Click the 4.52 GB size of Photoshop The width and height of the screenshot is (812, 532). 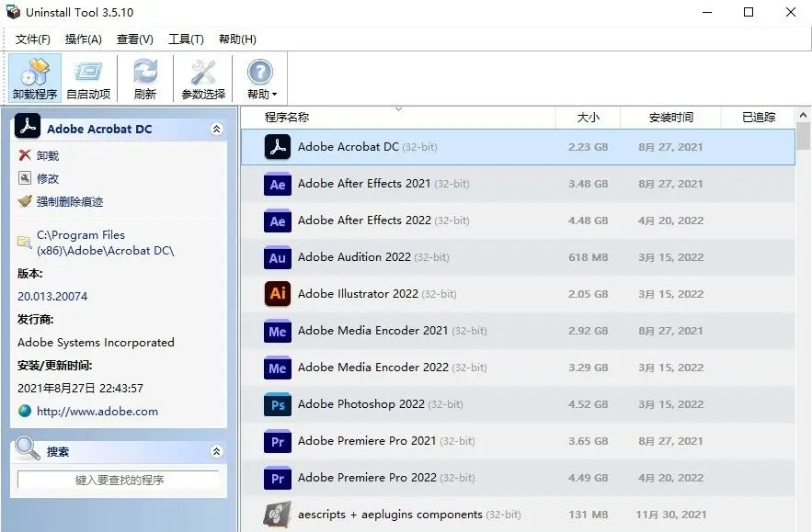pos(589,404)
